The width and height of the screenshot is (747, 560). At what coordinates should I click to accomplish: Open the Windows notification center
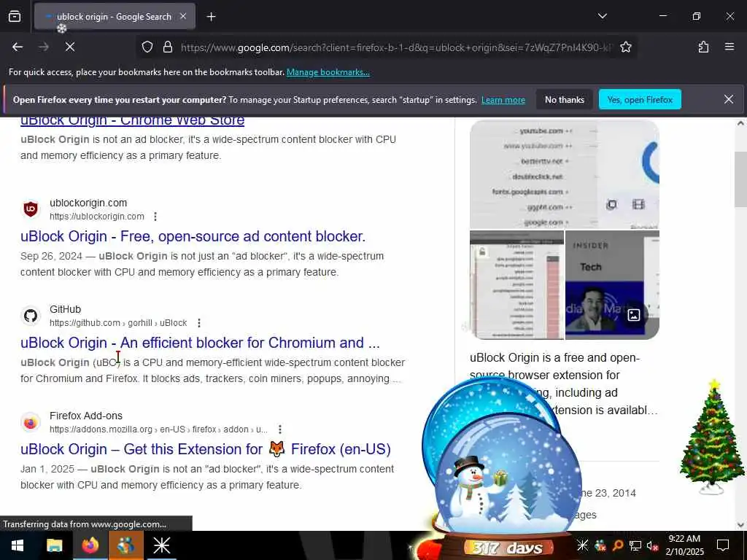(x=723, y=545)
